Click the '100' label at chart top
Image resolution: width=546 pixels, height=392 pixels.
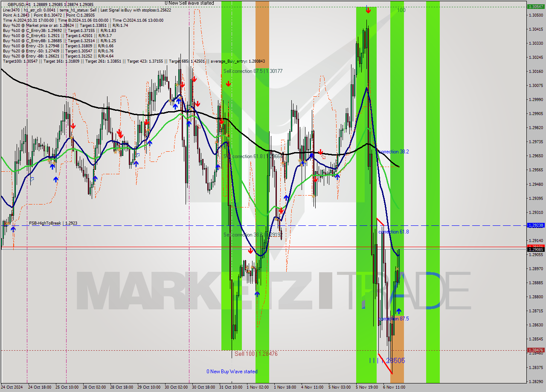401,10
